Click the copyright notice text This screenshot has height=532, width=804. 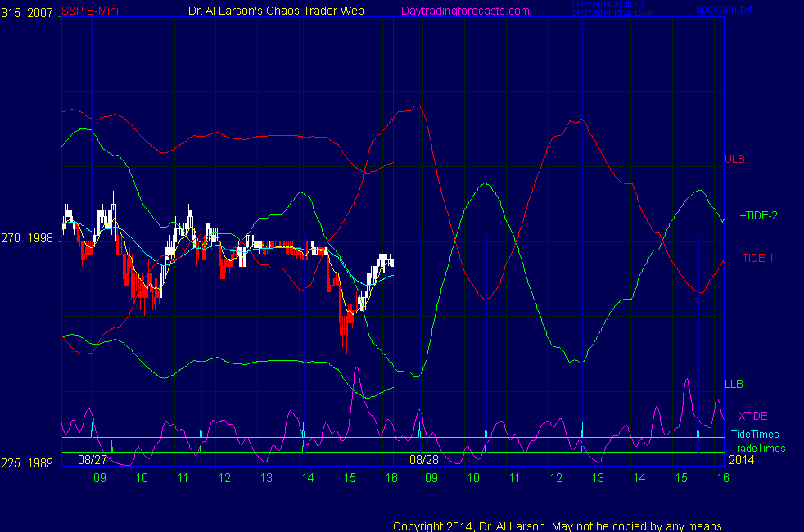tap(559, 526)
